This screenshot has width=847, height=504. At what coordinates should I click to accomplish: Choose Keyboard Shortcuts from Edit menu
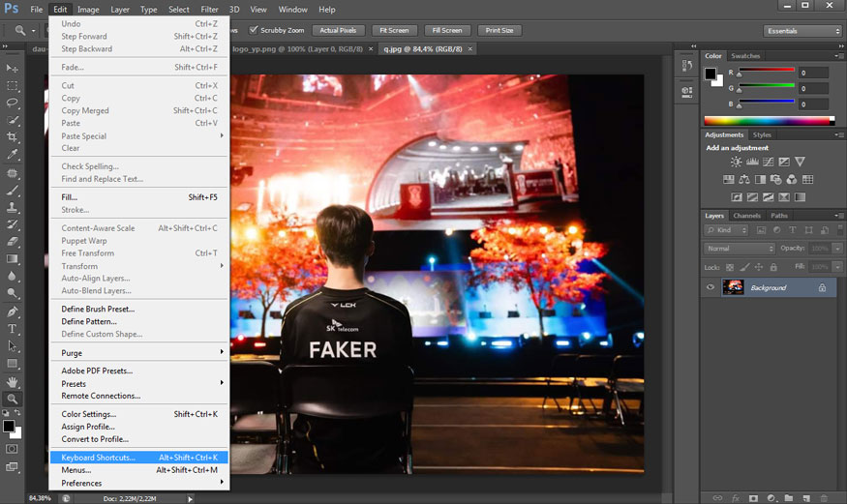[98, 458]
